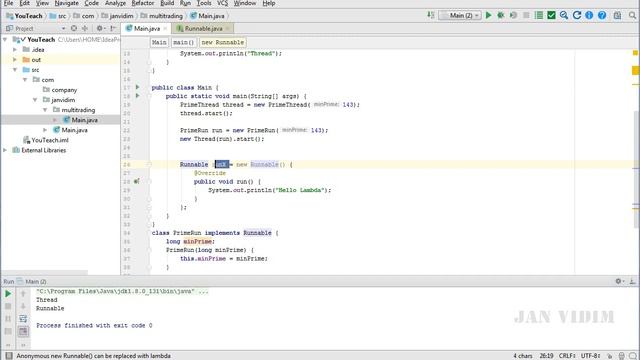Image resolution: width=640 pixels, height=360 pixels.
Task: Select the company package in tree
Action: (x=60, y=90)
